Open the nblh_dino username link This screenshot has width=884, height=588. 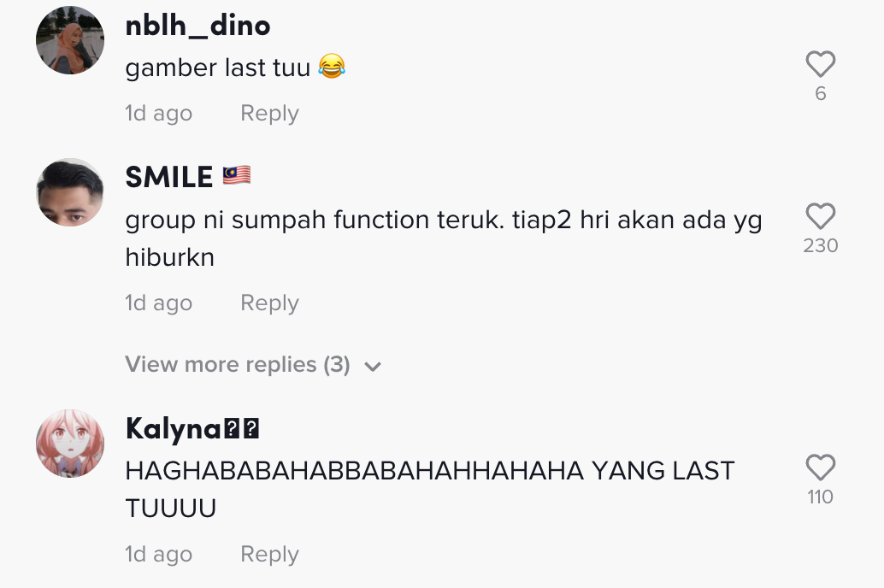[197, 26]
